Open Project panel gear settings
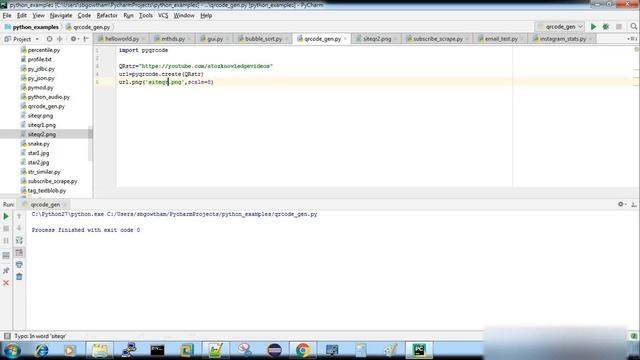Viewport: 640px width, 360px height. tap(74, 39)
